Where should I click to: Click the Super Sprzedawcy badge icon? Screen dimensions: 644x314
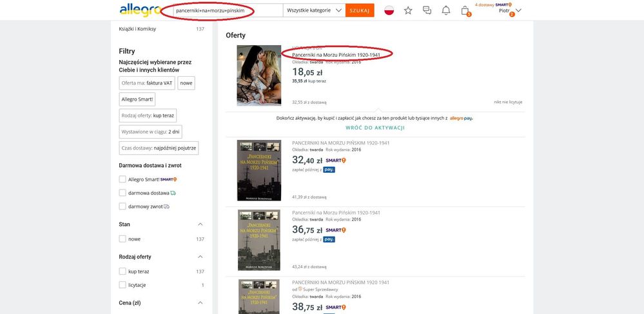click(x=300, y=289)
